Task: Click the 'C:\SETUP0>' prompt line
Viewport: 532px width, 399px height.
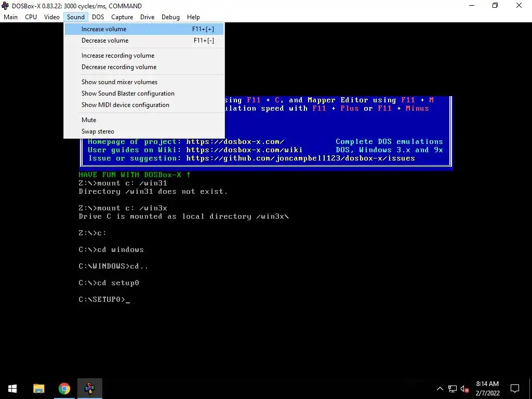Action: [x=104, y=300]
